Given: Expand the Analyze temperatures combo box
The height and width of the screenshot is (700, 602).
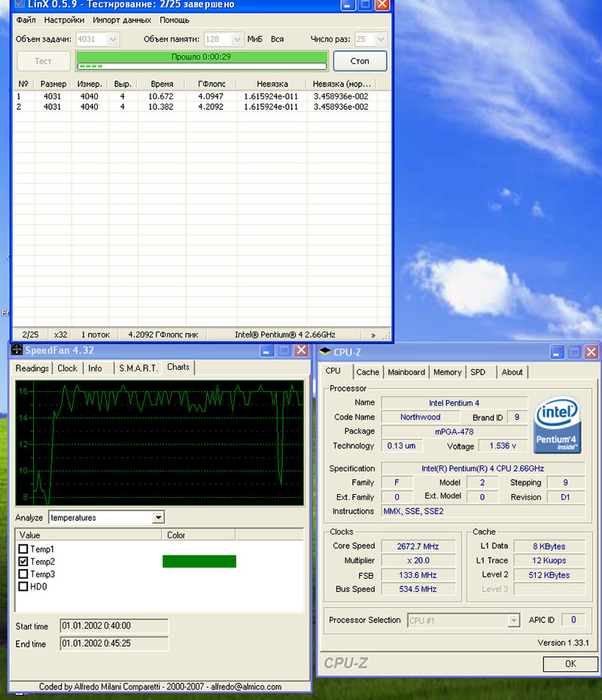Looking at the screenshot, I should (158, 517).
